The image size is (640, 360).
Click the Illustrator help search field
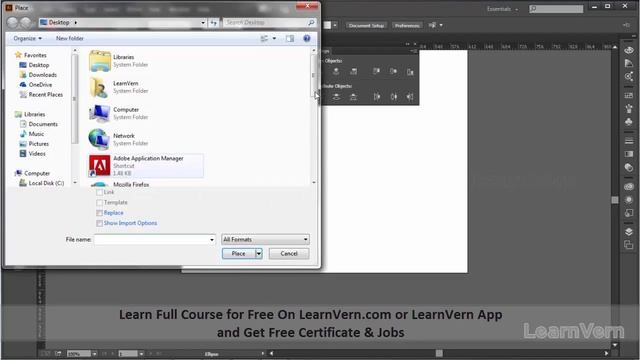pos(556,9)
